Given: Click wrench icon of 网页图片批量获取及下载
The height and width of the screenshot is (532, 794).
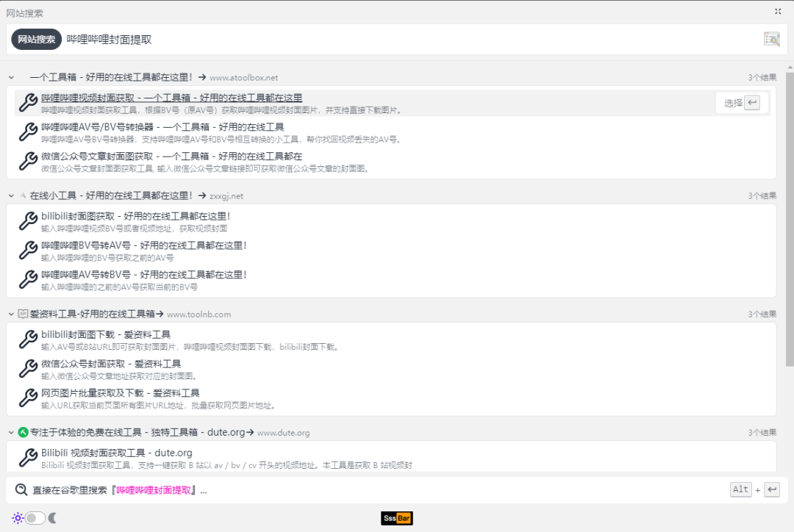Looking at the screenshot, I should (28, 398).
